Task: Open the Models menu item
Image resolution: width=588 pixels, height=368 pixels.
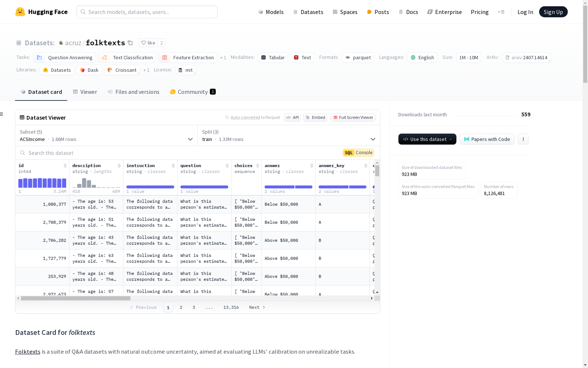Action: coord(271,12)
